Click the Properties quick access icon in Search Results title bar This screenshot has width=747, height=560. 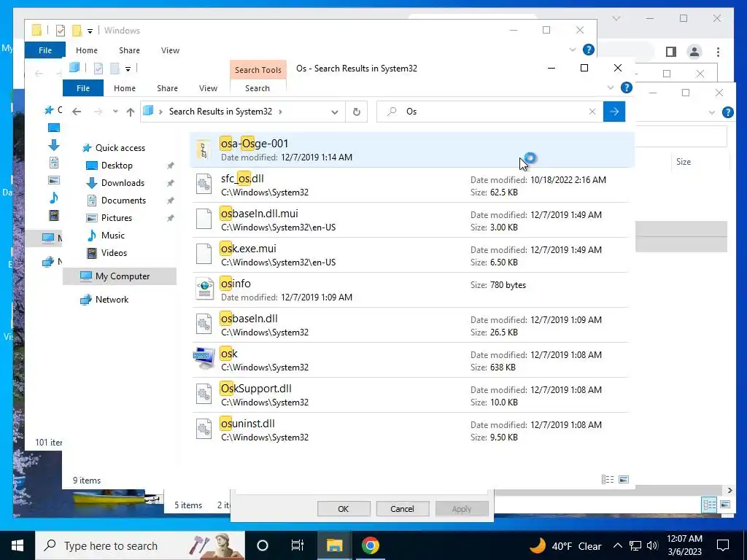coord(98,69)
